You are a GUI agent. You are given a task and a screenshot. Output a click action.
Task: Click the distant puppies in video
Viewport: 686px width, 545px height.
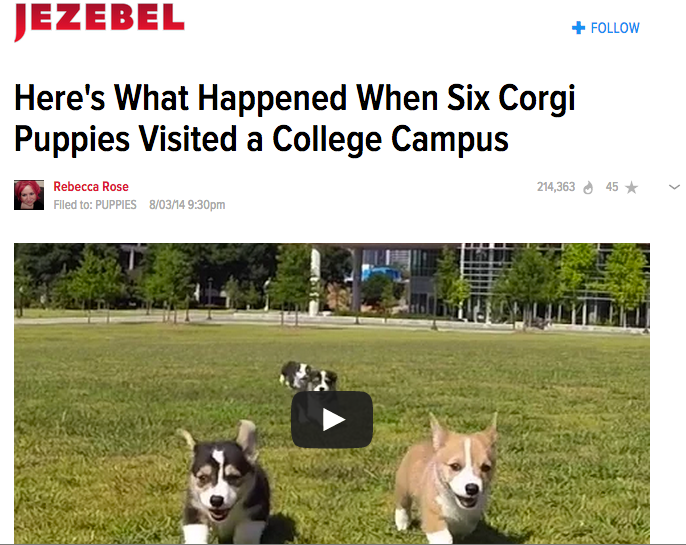pos(308,376)
